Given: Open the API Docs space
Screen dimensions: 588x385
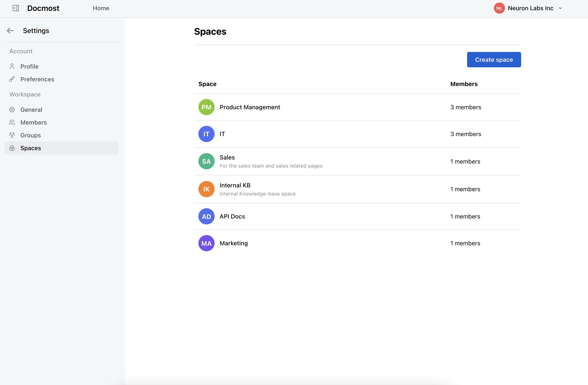Looking at the screenshot, I should point(357,217).
